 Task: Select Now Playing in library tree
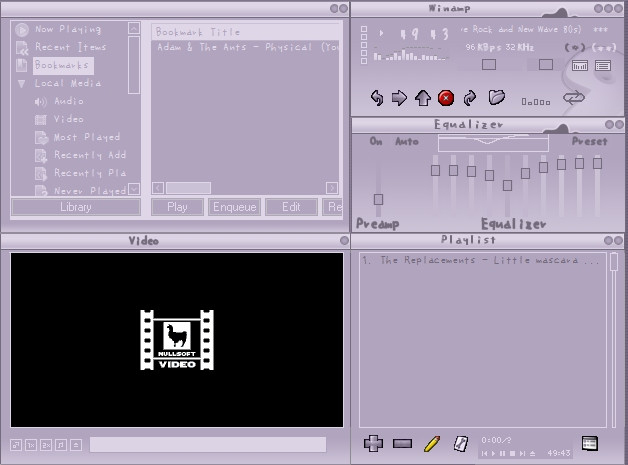(x=68, y=29)
